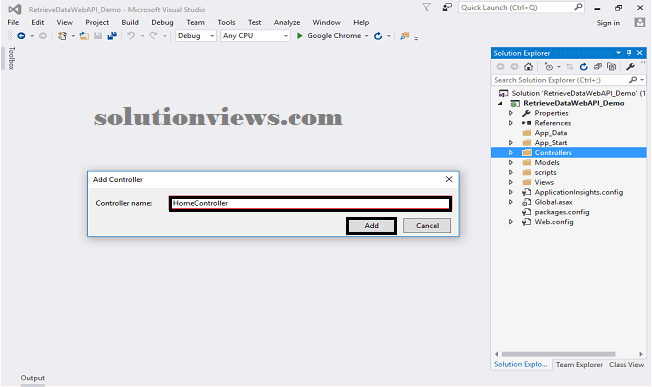652x387 pixels.
Task: Switch to Class View tab
Action: (626, 365)
